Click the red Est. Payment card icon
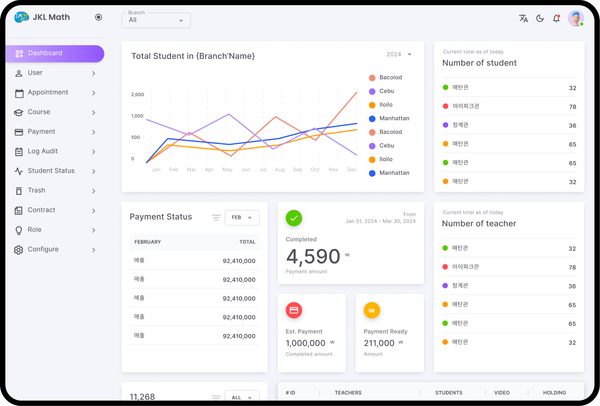Viewport: 600px width, 406px height. tap(294, 310)
